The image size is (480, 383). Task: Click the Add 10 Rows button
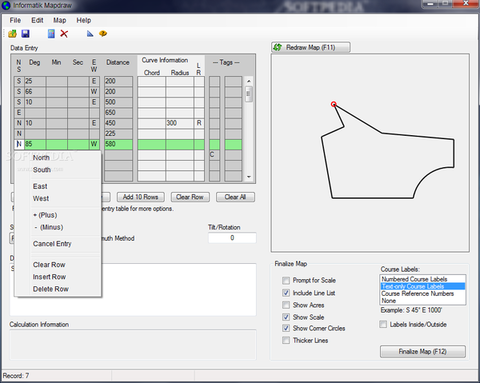pyautogui.click(x=140, y=197)
